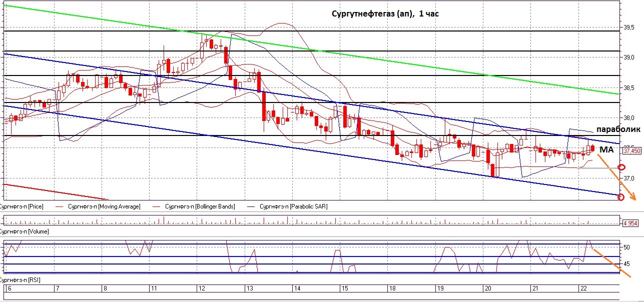Image resolution: width=644 pixels, height=302 pixels.
Task: Click the 38,0 price axis label
Action: 629,118
